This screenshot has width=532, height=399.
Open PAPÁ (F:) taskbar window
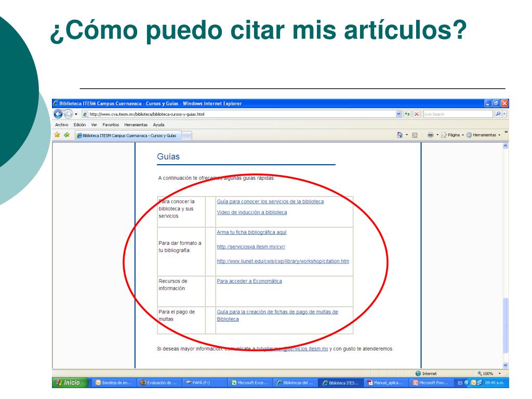click(x=204, y=383)
